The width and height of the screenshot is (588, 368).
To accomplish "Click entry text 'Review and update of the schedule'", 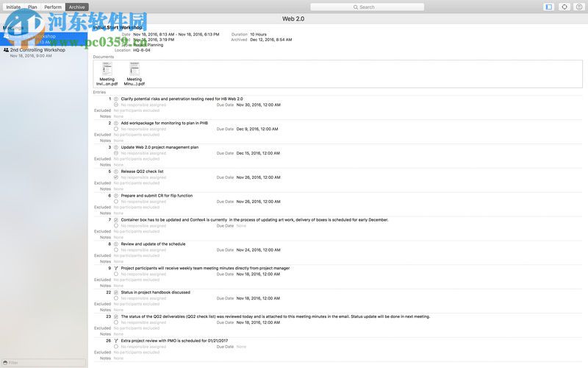I will coord(153,244).
